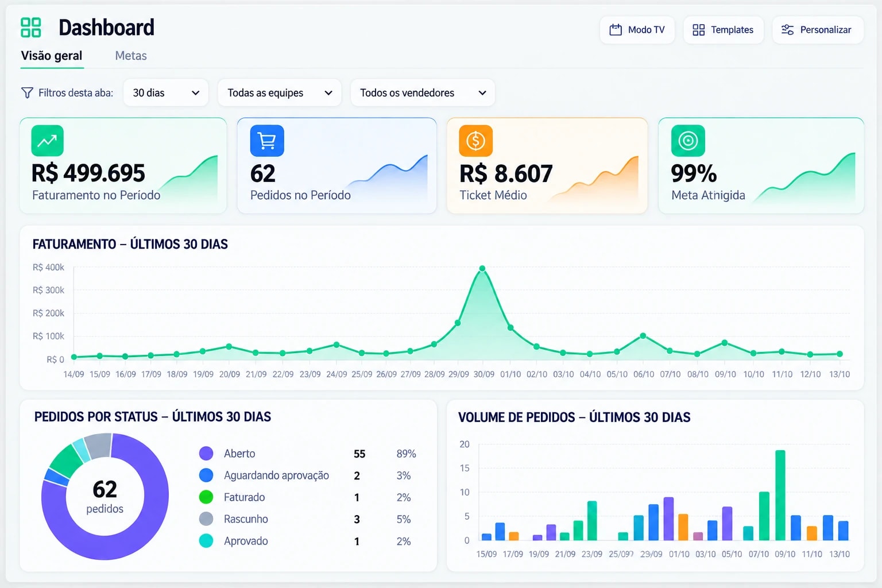Click the 89% value for Aberto
Viewport: 882px width, 588px height.
coord(406,454)
